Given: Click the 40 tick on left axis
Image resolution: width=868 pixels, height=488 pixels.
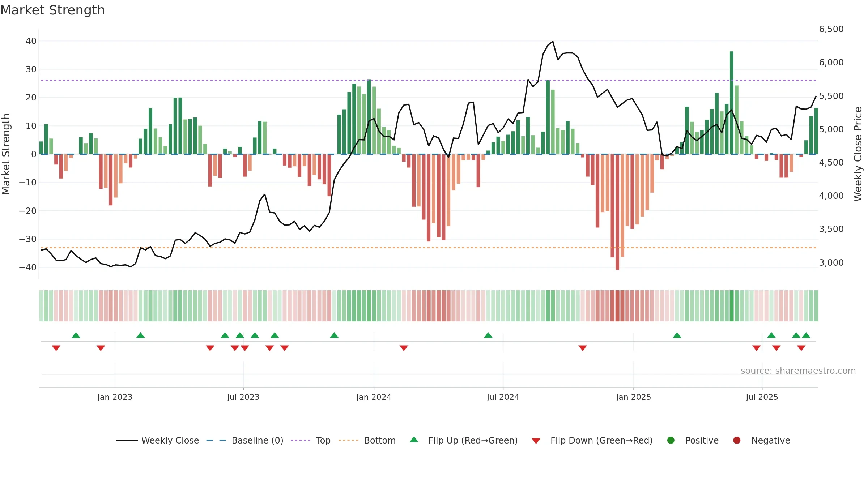Looking at the screenshot, I should click(x=31, y=41).
